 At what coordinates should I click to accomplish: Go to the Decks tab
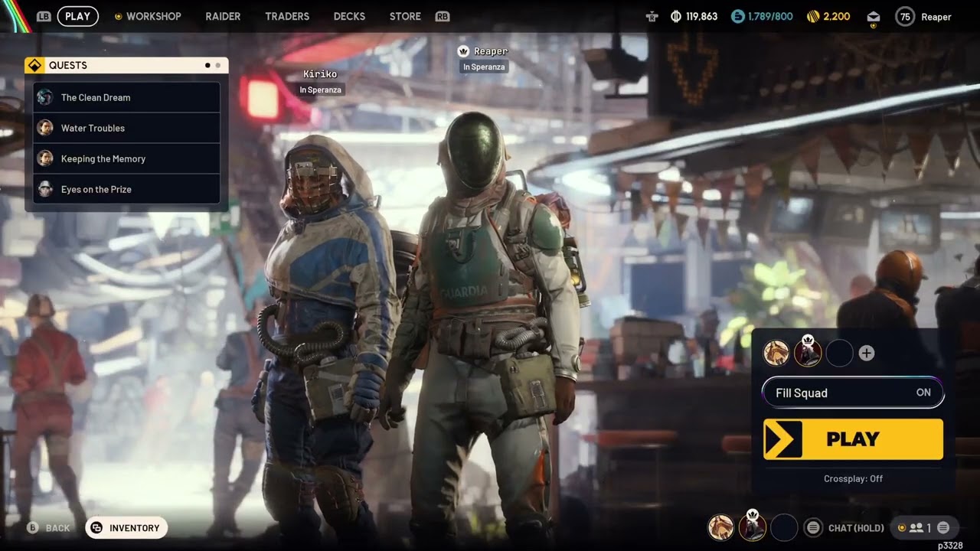coord(349,16)
